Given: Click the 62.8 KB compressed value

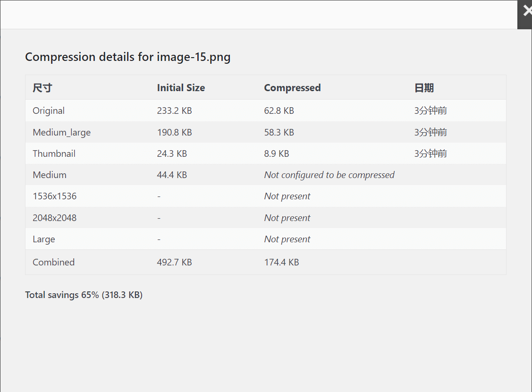Looking at the screenshot, I should pos(279,111).
